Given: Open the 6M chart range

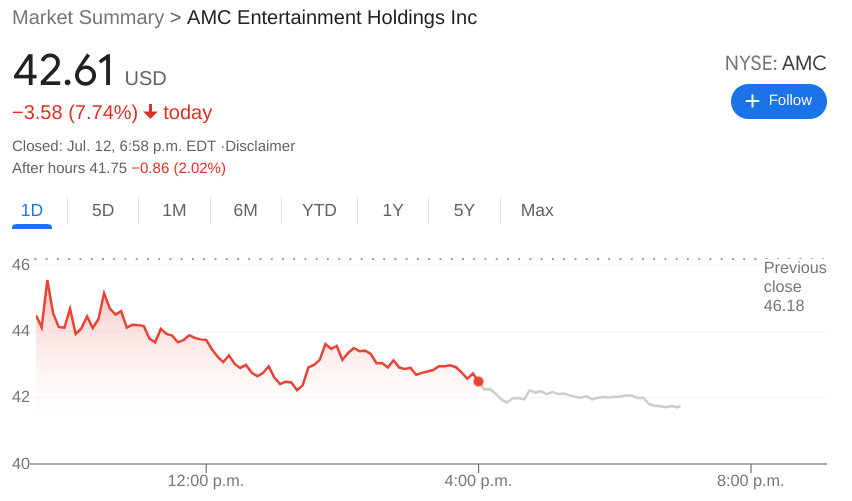Looking at the screenshot, I should click(245, 210).
